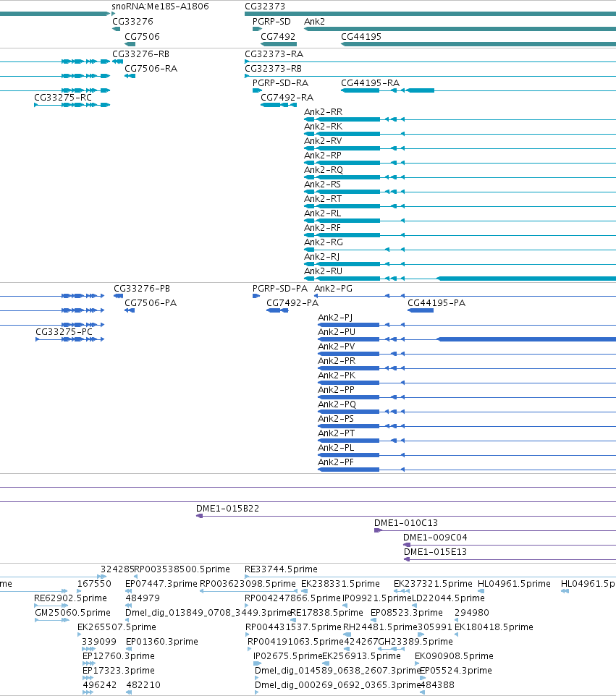Select the CG7506-PA protein label
The image size is (616, 696).
[x=151, y=302]
